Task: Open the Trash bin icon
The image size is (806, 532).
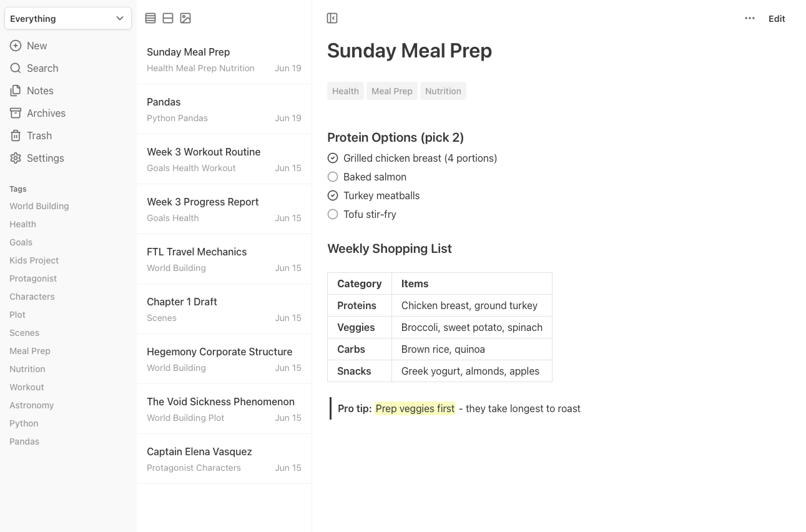Action: tap(16, 135)
